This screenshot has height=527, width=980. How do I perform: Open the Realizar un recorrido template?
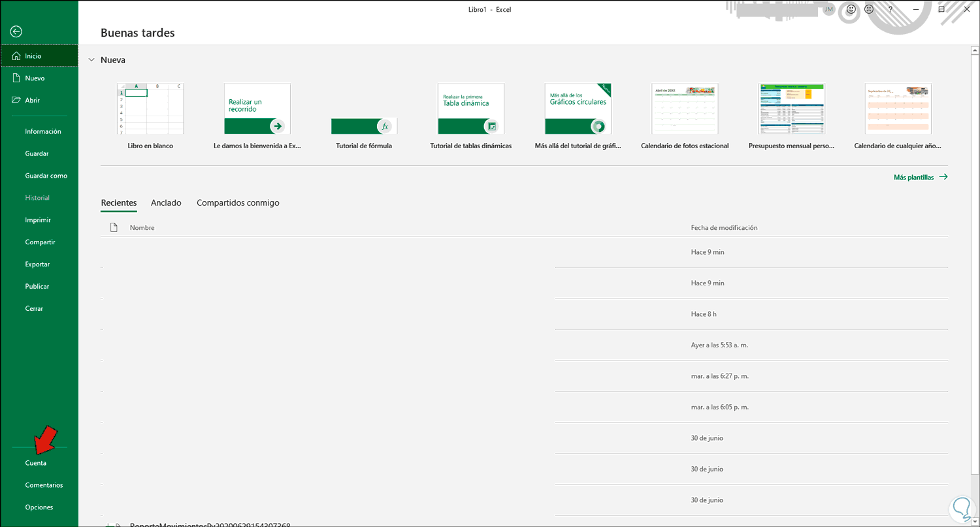[x=257, y=116]
